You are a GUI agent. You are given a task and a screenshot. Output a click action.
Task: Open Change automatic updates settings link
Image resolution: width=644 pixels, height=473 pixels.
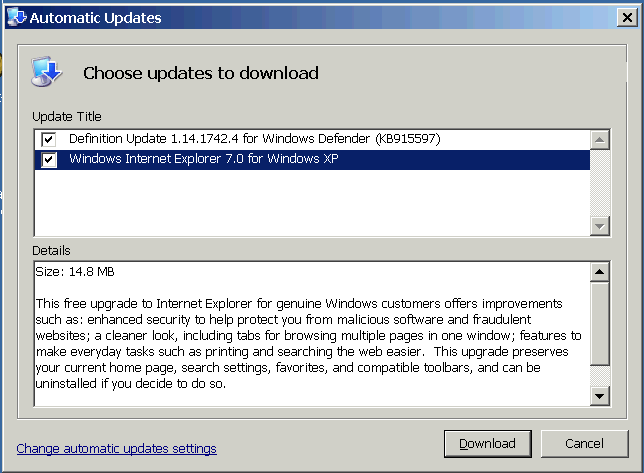116,448
